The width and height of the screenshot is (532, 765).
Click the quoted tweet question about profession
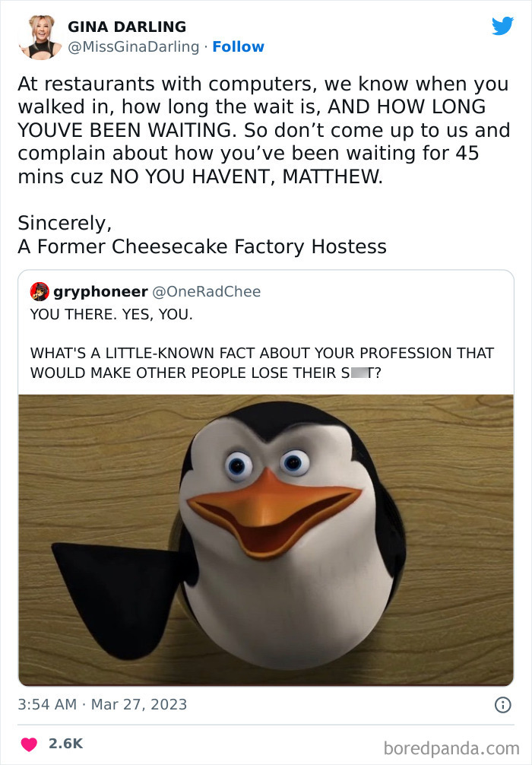(262, 363)
